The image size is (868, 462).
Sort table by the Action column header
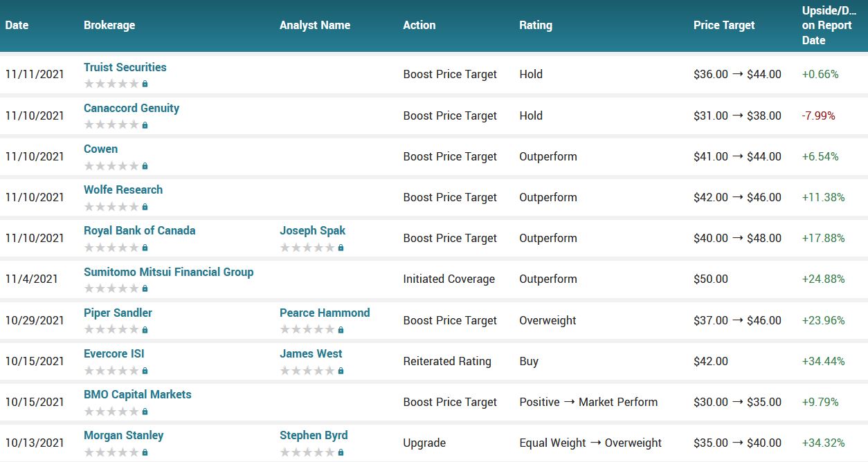pyautogui.click(x=419, y=25)
